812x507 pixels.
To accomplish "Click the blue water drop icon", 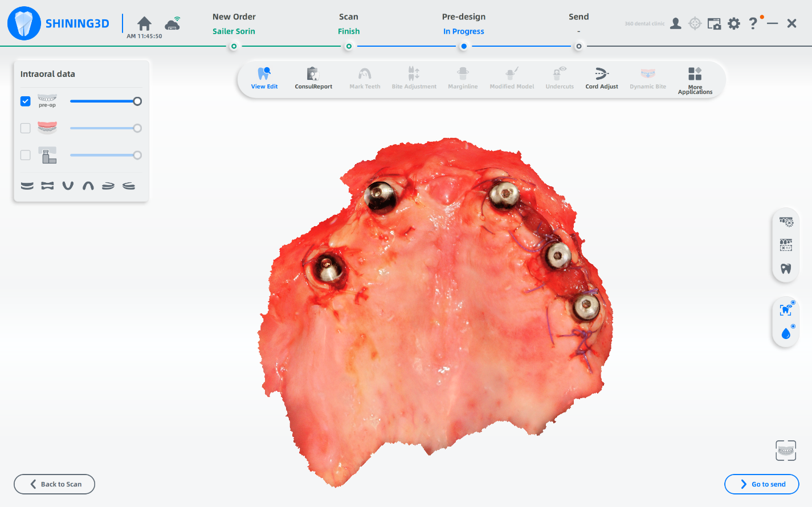I will pyautogui.click(x=786, y=333).
